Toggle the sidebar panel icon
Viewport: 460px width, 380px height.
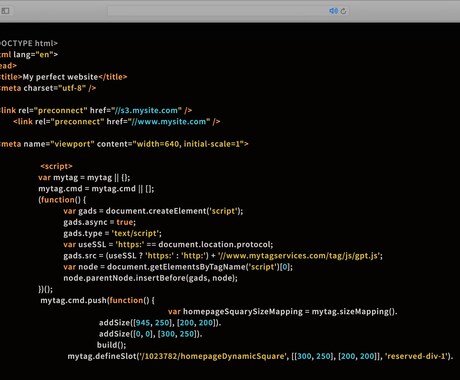coord(5,11)
